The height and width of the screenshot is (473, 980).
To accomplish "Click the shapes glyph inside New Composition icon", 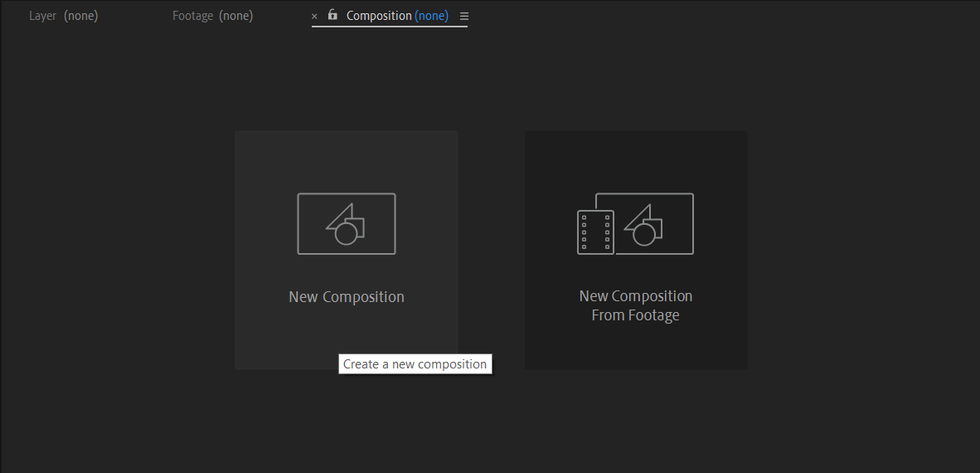I will pyautogui.click(x=346, y=224).
